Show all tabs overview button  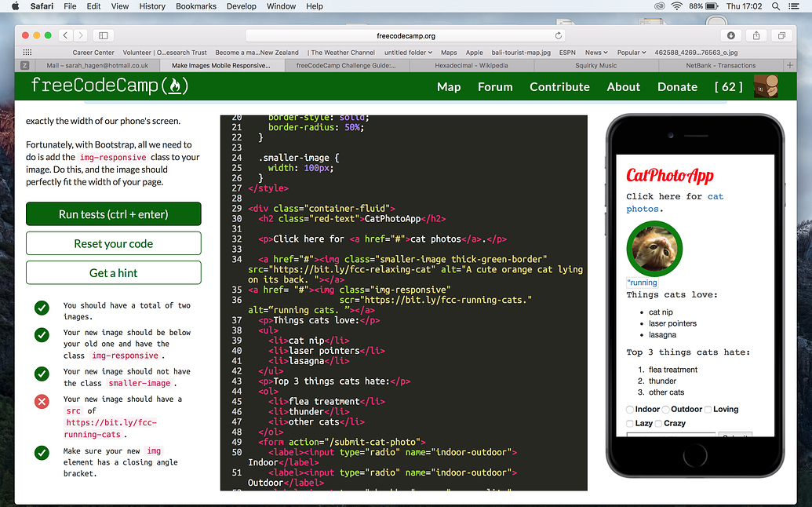[781, 35]
